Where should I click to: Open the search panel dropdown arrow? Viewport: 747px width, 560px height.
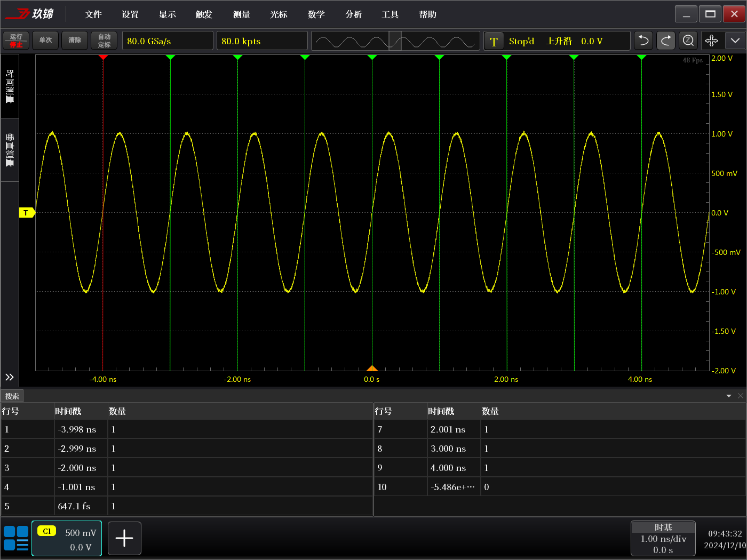729,396
